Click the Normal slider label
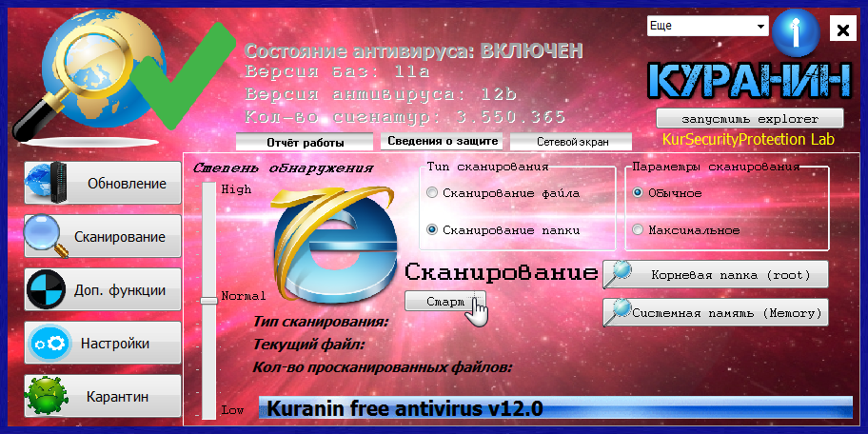Viewport: 868px width, 434px height. tap(244, 296)
